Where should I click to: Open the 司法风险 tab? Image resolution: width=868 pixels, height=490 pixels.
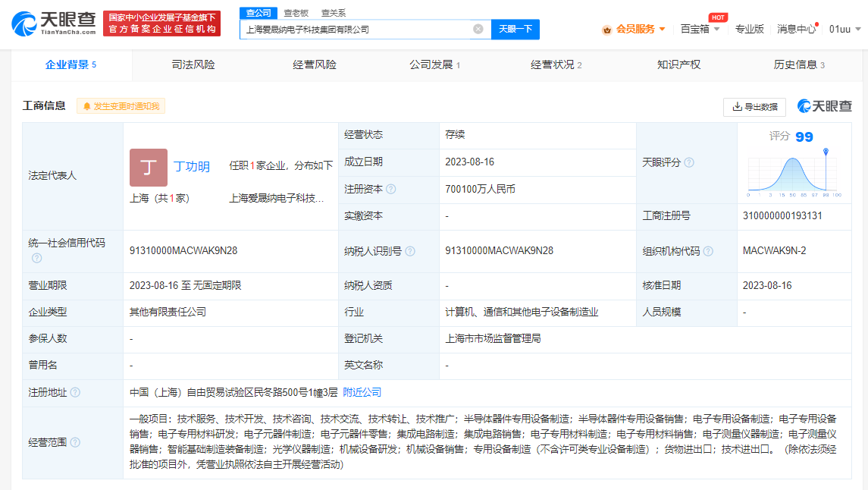(x=193, y=64)
